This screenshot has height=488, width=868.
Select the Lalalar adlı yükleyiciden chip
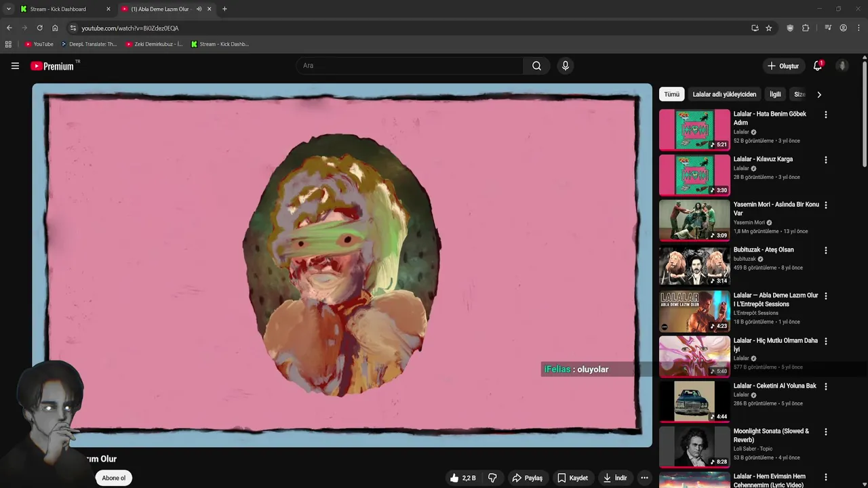tap(724, 94)
